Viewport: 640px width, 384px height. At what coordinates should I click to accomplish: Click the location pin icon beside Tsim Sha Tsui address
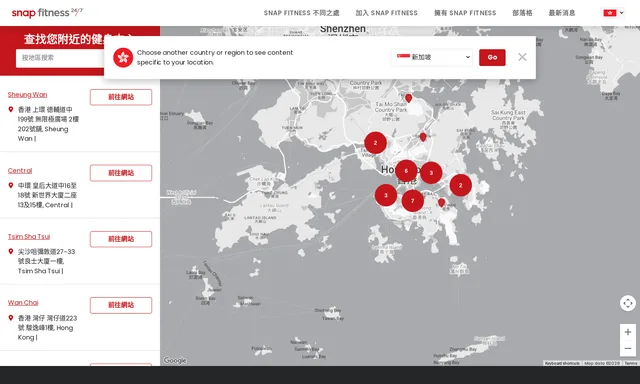coord(11,251)
